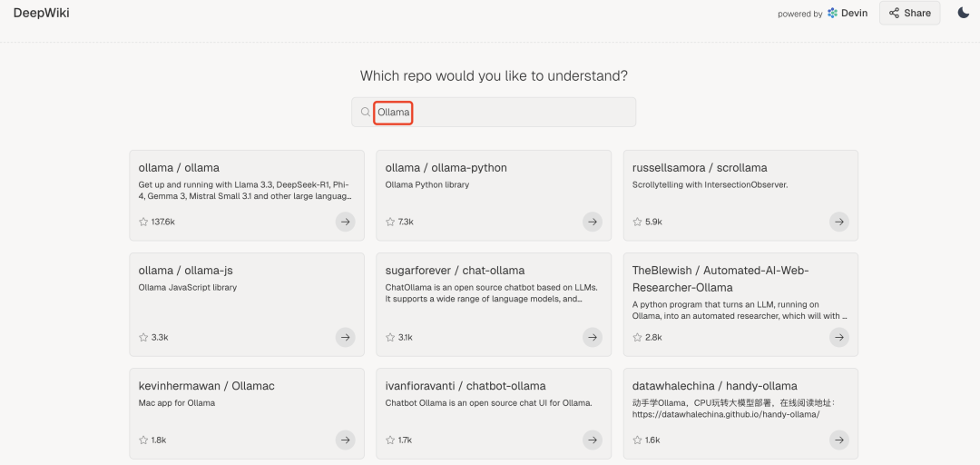The height and width of the screenshot is (465, 980).
Task: Open the sugarforever / chat-ollama title
Action: coord(455,271)
